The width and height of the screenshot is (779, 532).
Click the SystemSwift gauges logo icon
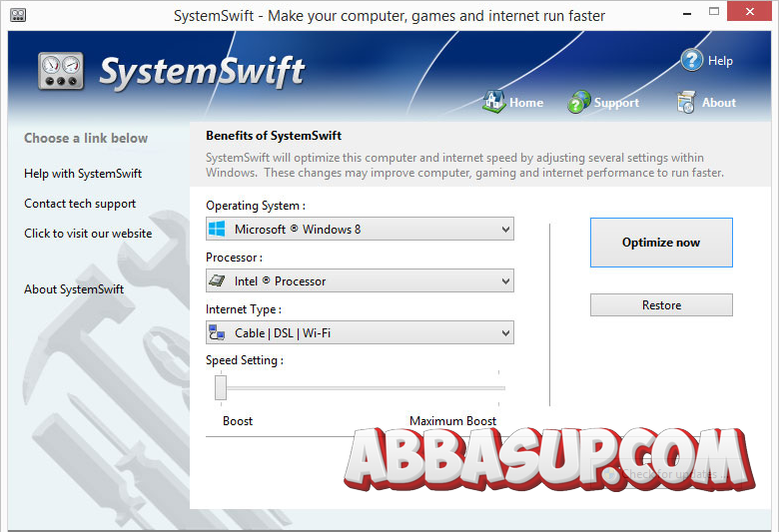pos(61,71)
